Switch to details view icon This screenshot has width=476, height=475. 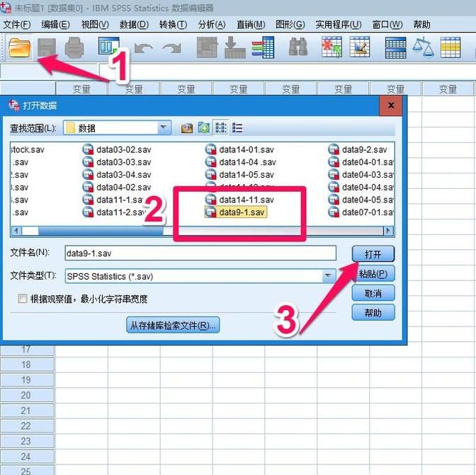point(237,127)
